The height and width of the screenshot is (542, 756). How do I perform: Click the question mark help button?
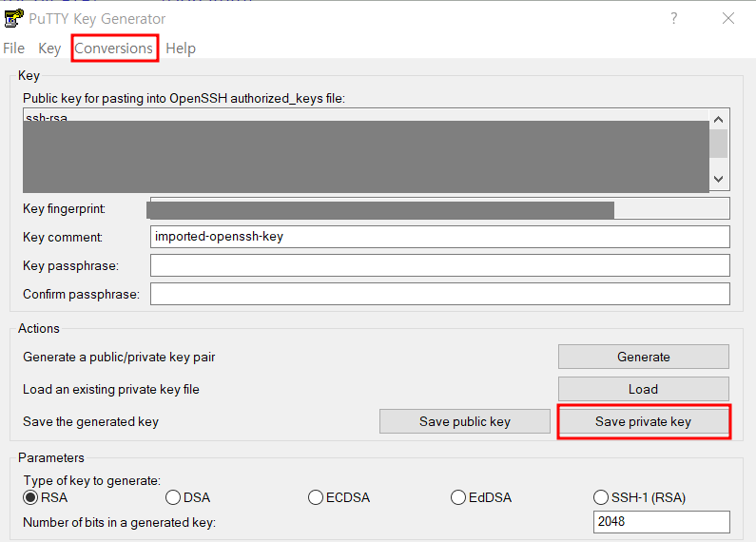(673, 18)
